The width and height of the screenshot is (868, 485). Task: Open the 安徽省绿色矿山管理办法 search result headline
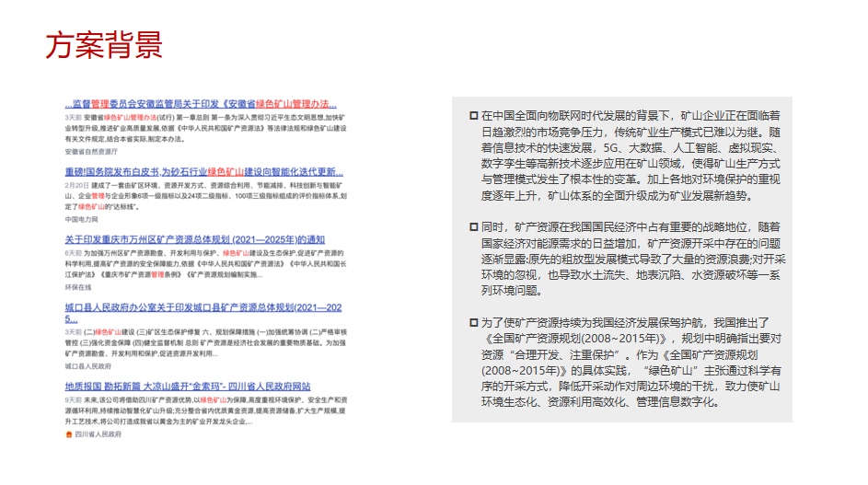coord(206,104)
